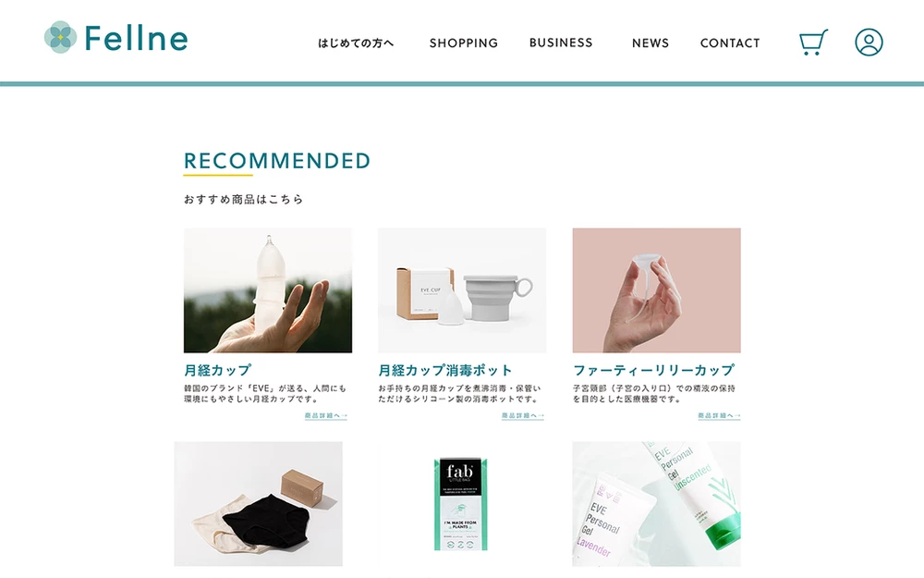Open the EVE CUP box and pot image
Image resolution: width=924 pixels, height=578 pixels.
coord(462,290)
